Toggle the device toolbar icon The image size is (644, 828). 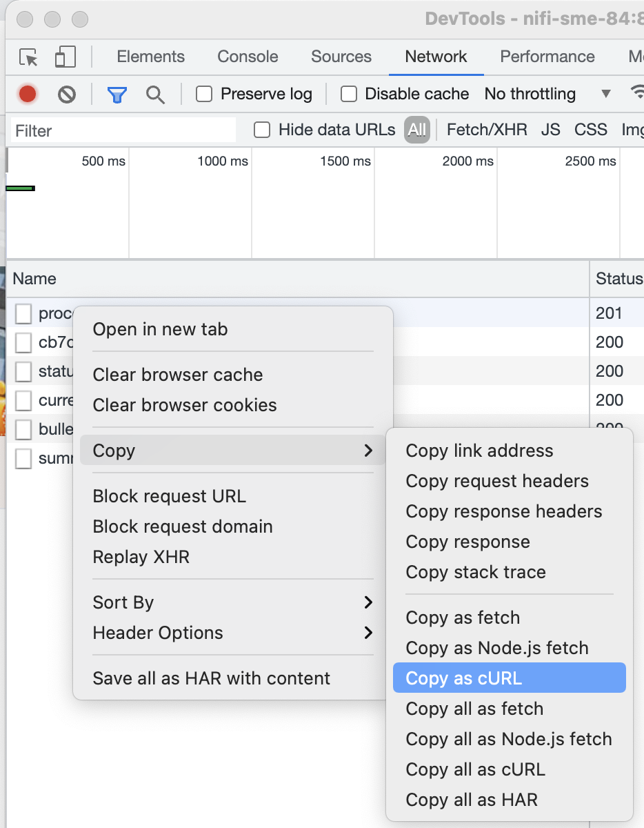point(65,57)
